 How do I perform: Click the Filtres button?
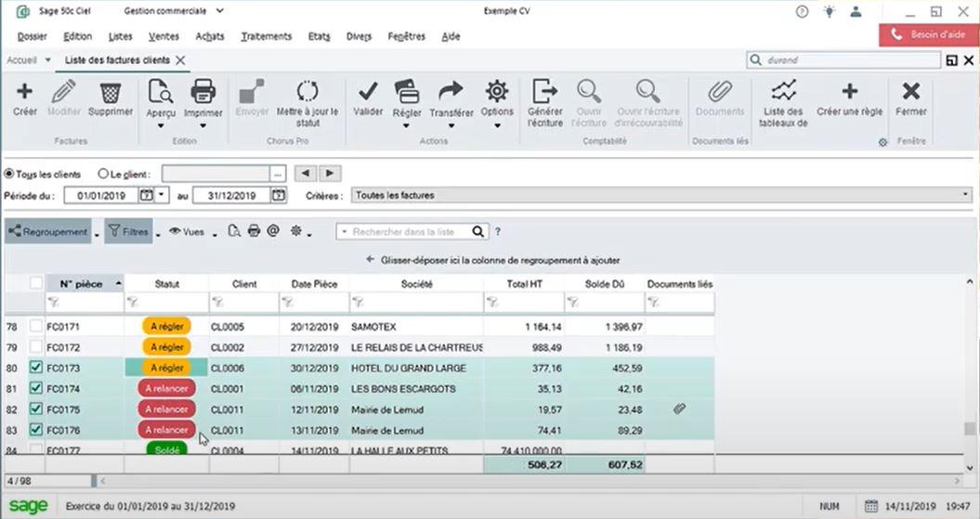[x=129, y=232]
